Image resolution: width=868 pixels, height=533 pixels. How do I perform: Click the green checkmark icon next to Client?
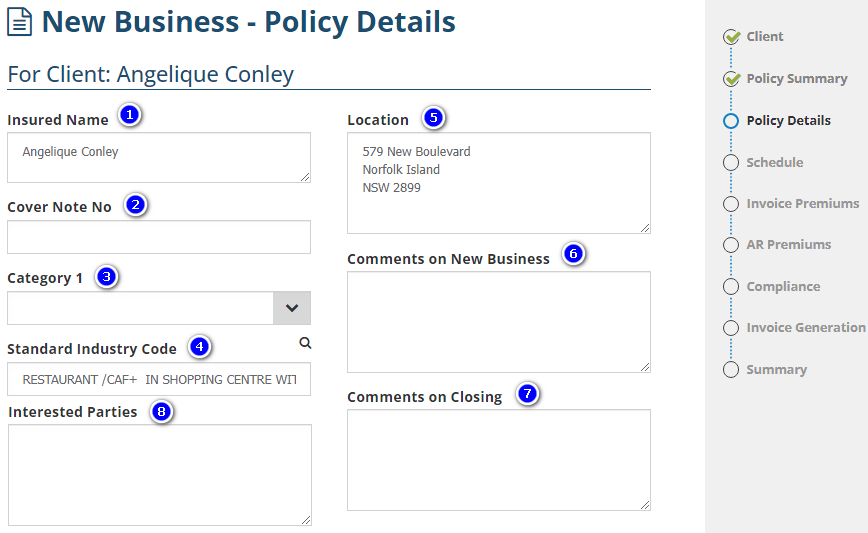[731, 37]
